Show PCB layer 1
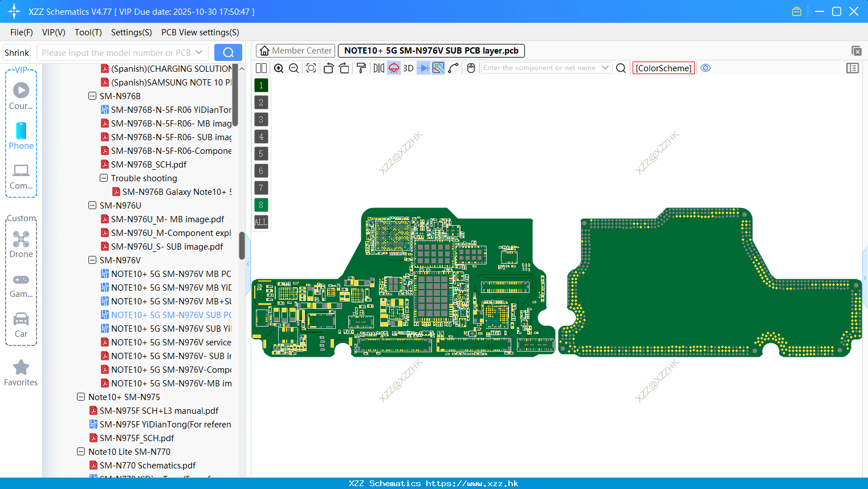This screenshot has height=489, width=868. click(261, 85)
